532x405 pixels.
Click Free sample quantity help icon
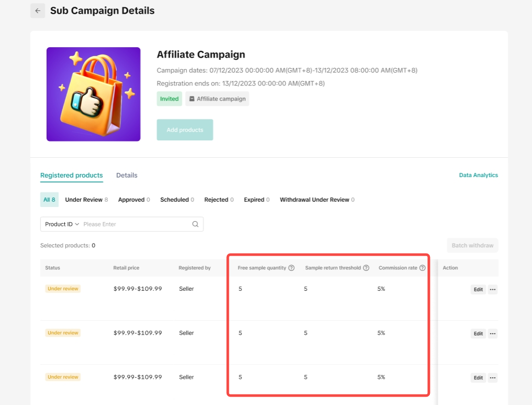(x=292, y=268)
